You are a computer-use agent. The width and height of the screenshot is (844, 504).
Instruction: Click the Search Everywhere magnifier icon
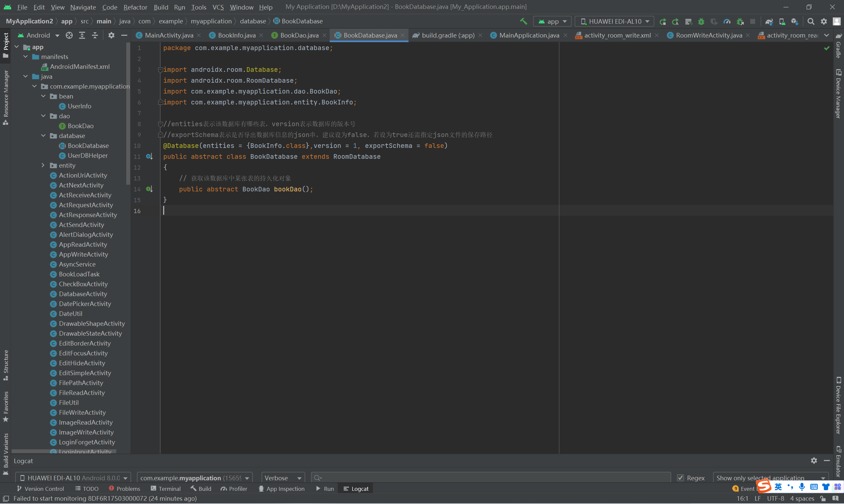tap(811, 21)
